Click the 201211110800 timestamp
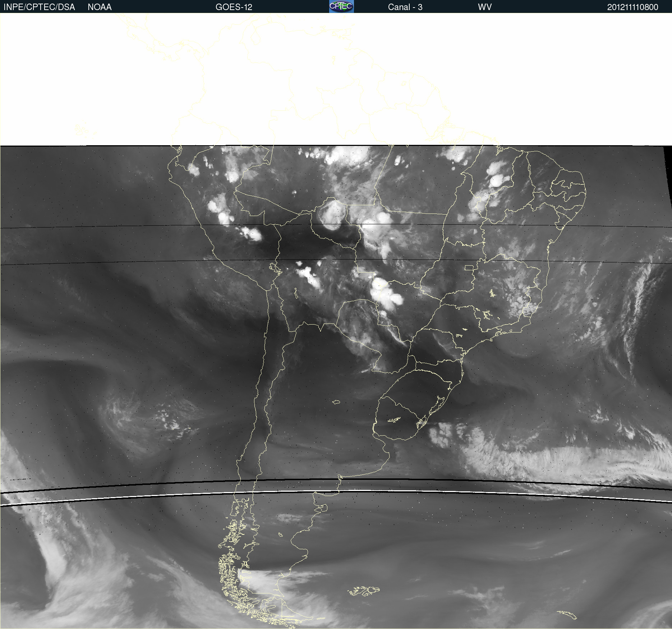Viewport: 672px width, 629px height. point(632,7)
